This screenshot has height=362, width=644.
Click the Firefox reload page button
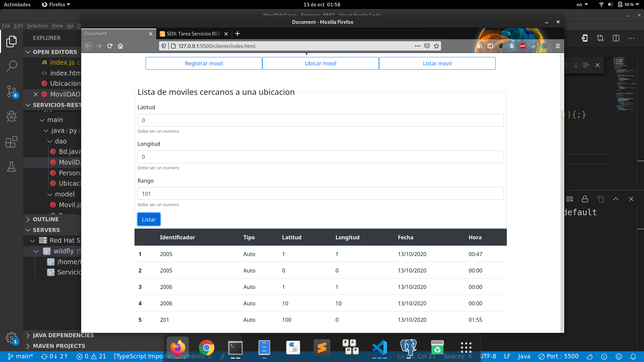click(x=110, y=46)
